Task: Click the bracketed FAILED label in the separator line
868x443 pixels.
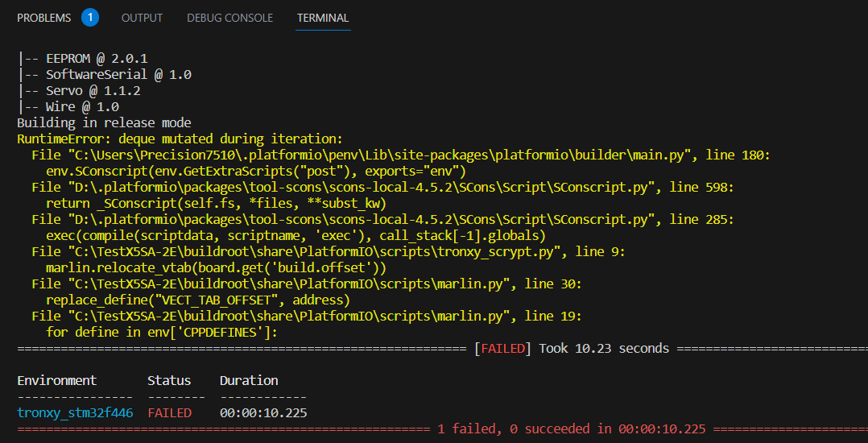Action: 503,349
